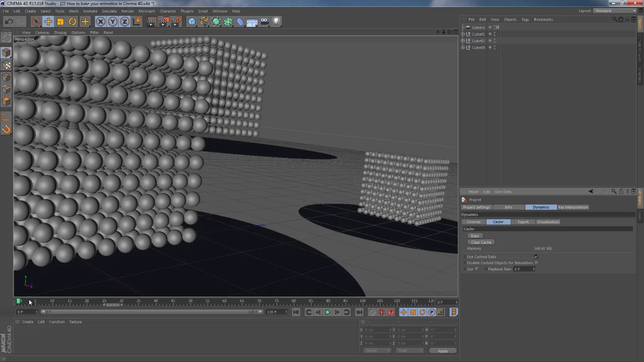Open the Layout dropdown showing Standard

[x=615, y=11]
